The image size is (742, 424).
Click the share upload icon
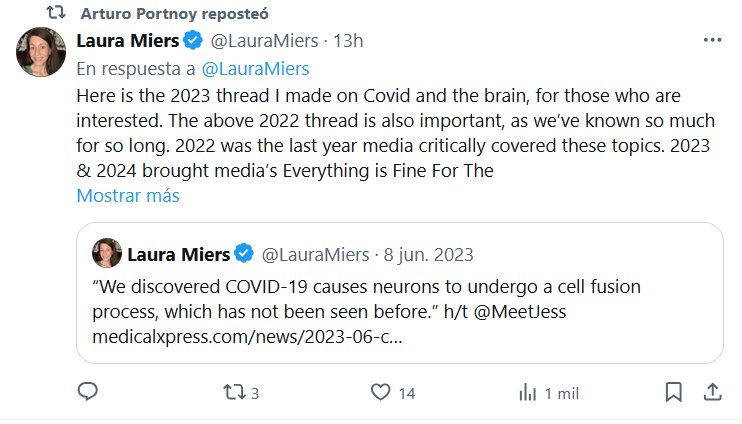coord(713,393)
